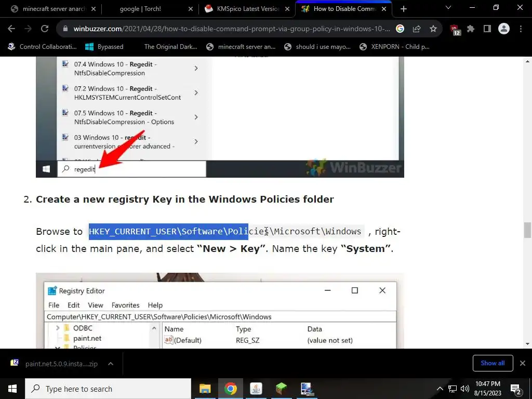Screen dimensions: 532x399
Task: Open the uBlock extension icon showing 12
Action: coord(455,30)
